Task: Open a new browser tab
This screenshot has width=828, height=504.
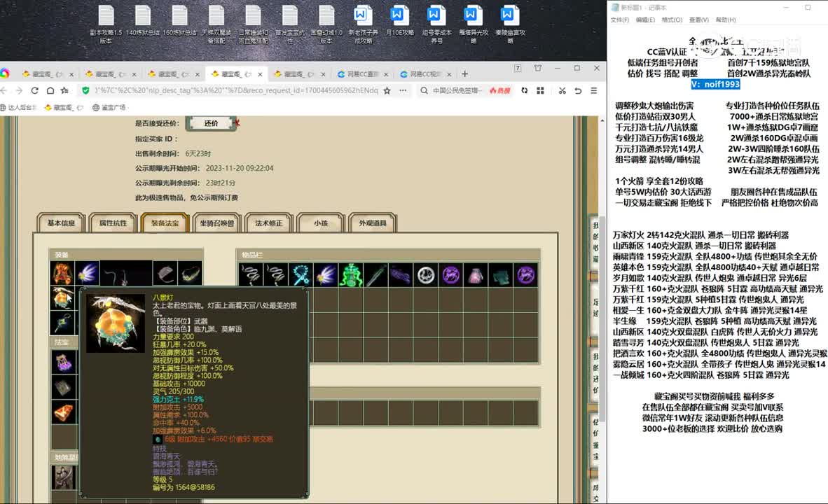Action: coord(464,74)
